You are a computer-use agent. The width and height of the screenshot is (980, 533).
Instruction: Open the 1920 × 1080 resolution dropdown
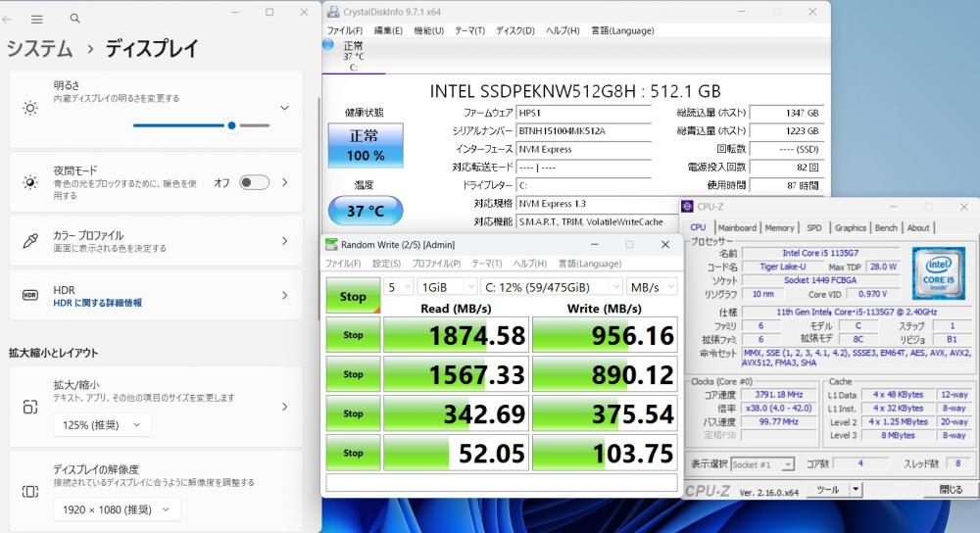pyautogui.click(x=117, y=509)
